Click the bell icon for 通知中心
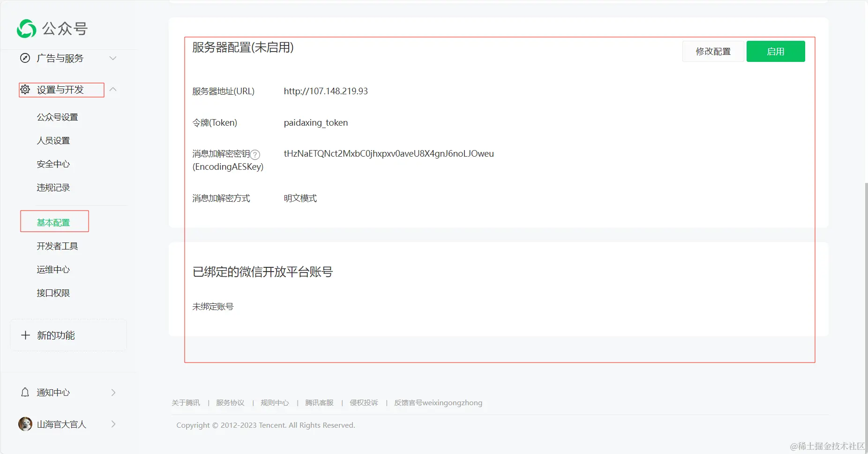 click(x=25, y=392)
